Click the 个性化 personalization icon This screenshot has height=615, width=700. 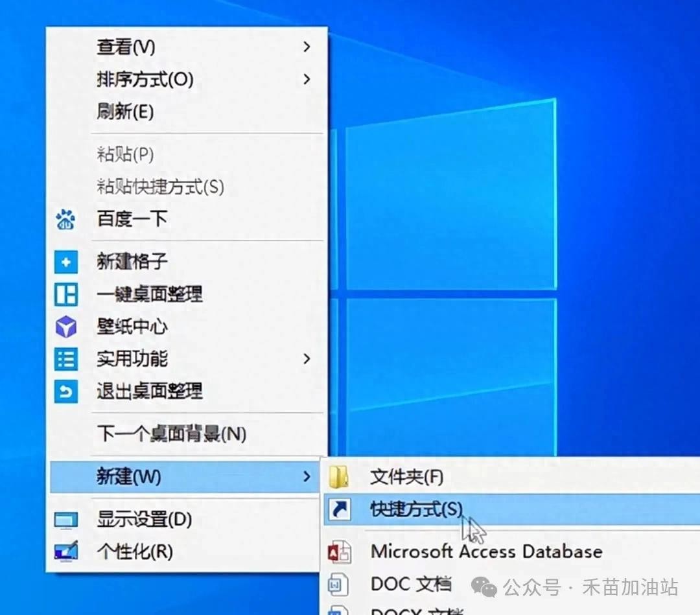point(65,552)
